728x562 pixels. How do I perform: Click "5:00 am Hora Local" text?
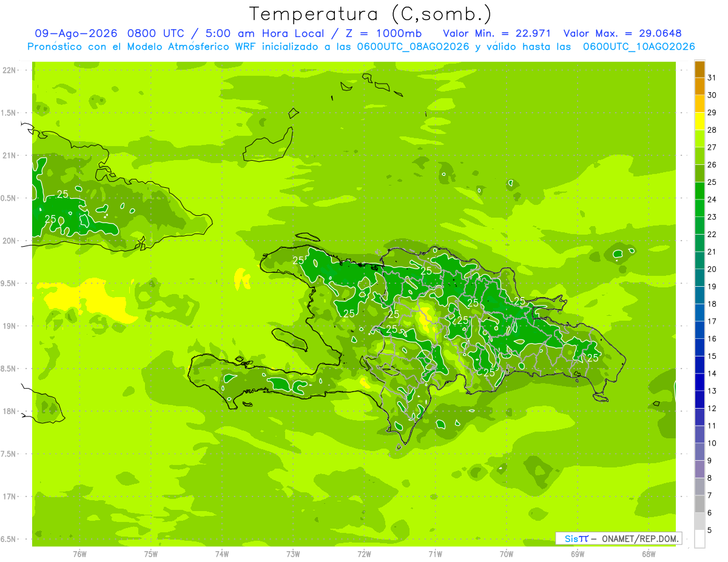(265, 33)
